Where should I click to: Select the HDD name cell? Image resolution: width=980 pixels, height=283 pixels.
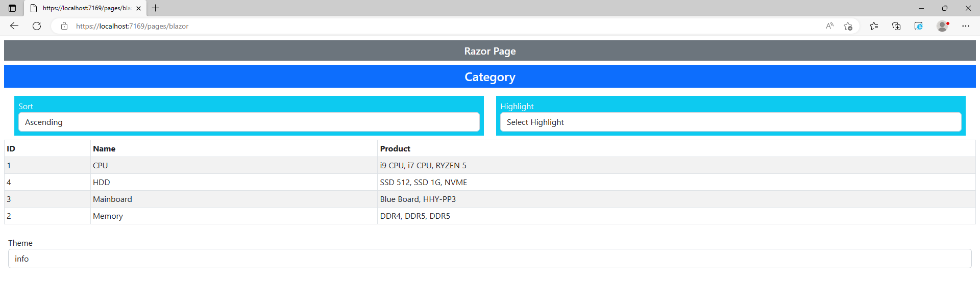pos(234,183)
